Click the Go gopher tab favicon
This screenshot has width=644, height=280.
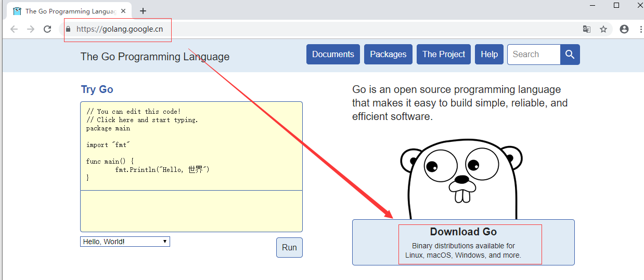pyautogui.click(x=17, y=11)
